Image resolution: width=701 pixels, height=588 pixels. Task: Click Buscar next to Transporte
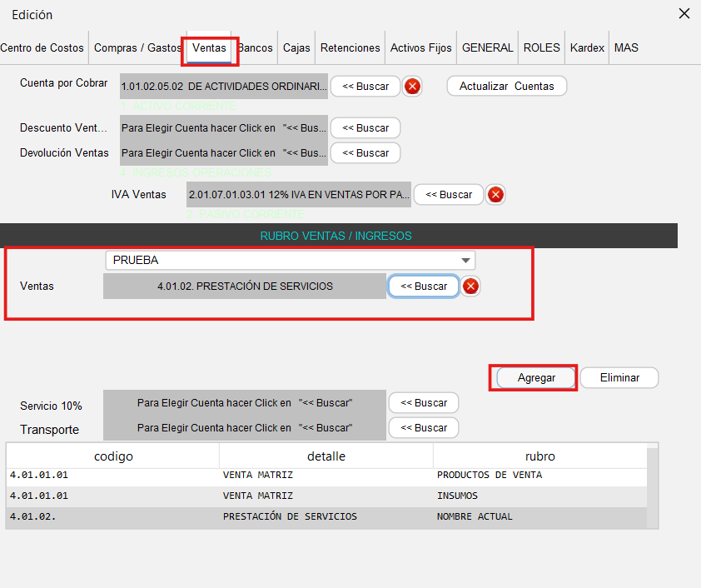click(424, 428)
